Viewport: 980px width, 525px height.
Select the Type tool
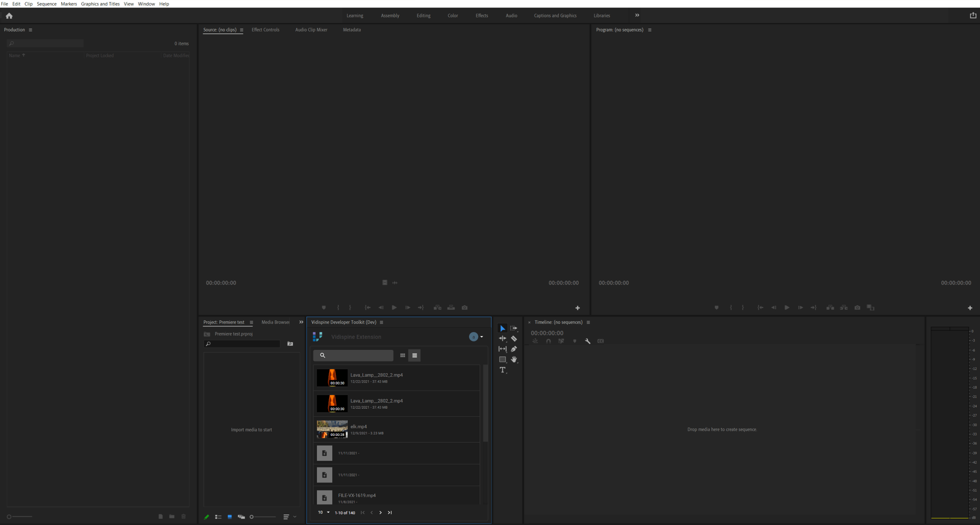click(x=502, y=370)
